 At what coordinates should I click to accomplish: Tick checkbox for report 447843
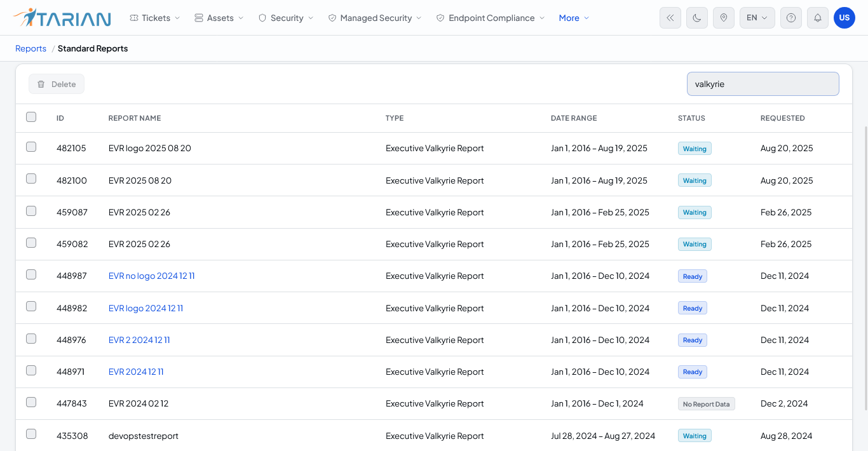[31, 402]
